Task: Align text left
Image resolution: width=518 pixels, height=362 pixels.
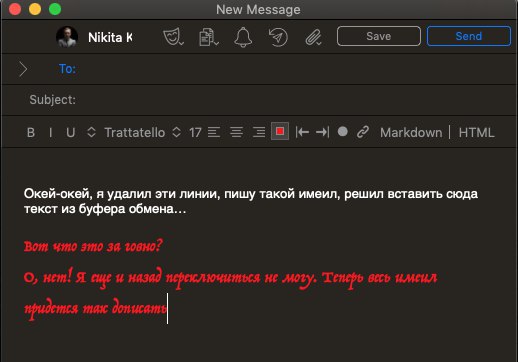Action: pos(214,132)
